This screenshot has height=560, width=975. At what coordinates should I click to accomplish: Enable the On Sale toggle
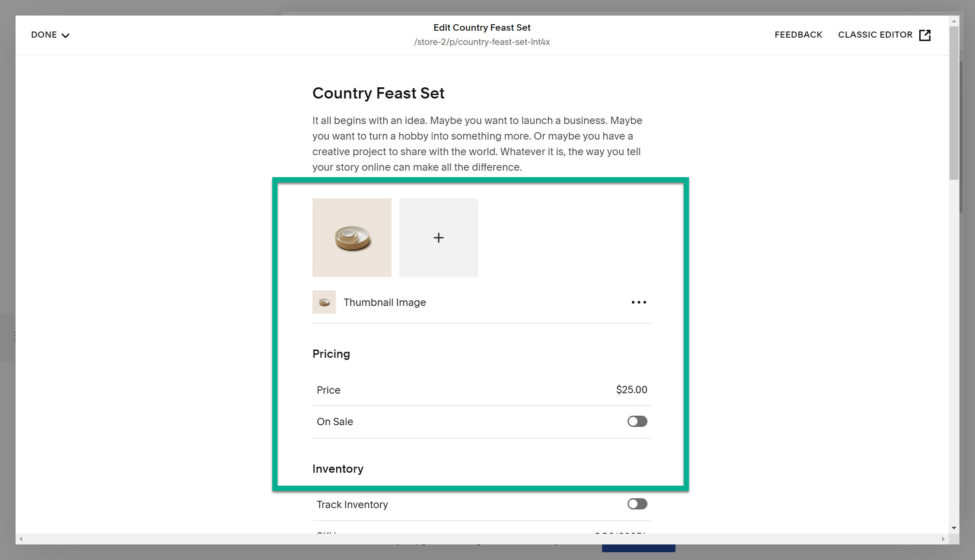pyautogui.click(x=637, y=421)
